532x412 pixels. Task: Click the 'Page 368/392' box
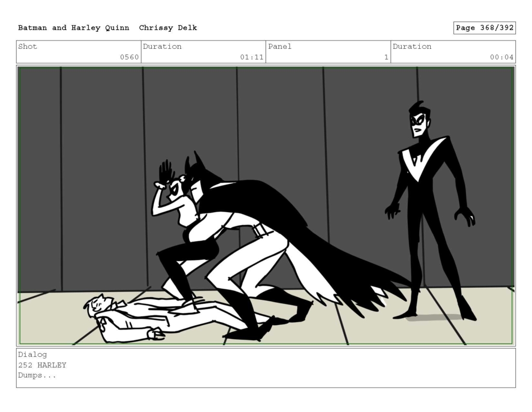coord(485,28)
